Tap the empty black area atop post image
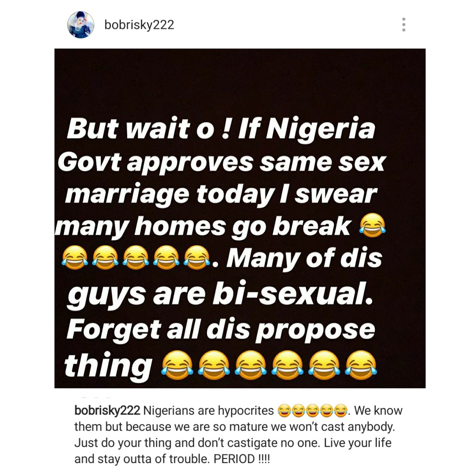The image size is (476, 476). pos(240,79)
